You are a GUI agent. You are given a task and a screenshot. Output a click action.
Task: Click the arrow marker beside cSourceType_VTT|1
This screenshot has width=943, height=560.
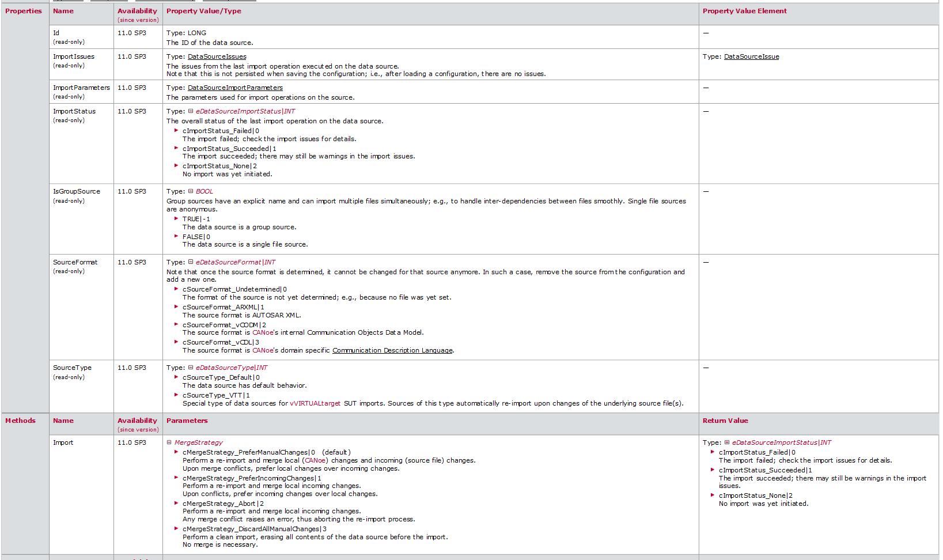coord(176,395)
